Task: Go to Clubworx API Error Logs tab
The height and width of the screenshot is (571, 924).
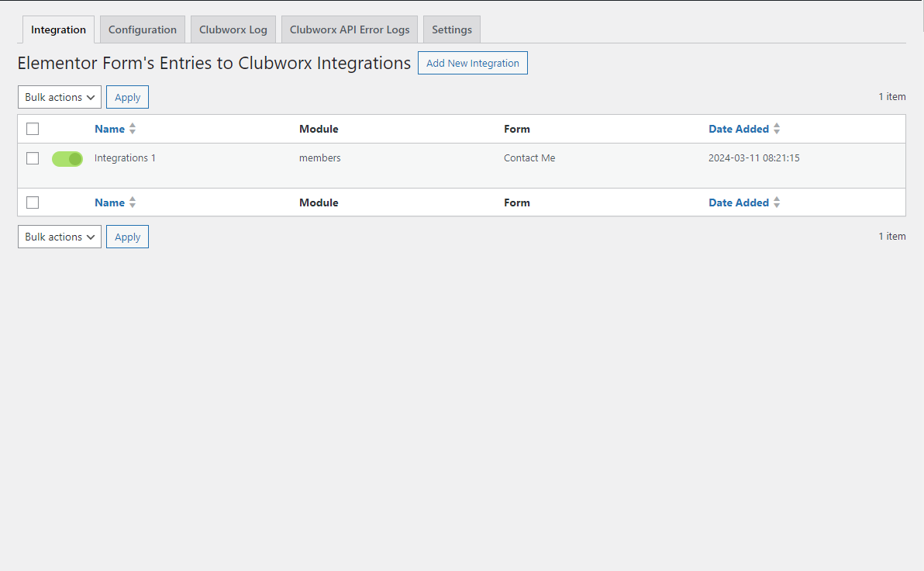Action: point(350,29)
